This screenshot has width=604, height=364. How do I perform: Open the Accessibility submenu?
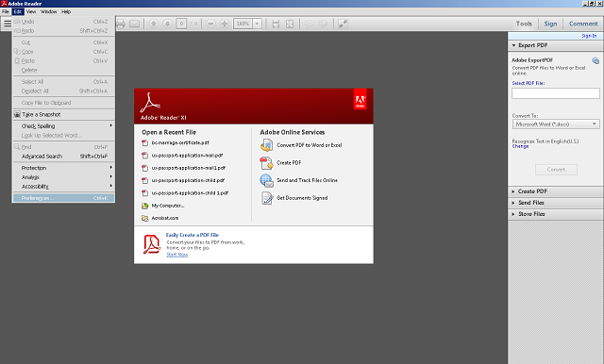click(x=63, y=187)
